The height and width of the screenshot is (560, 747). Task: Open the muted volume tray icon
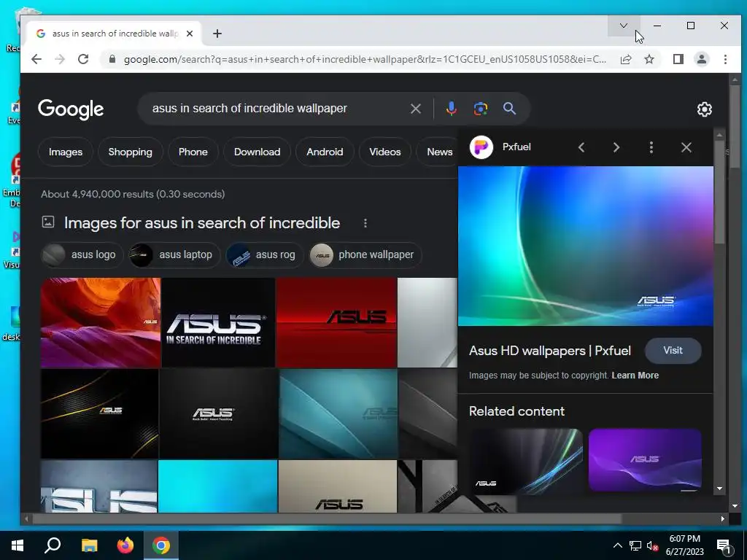point(652,545)
